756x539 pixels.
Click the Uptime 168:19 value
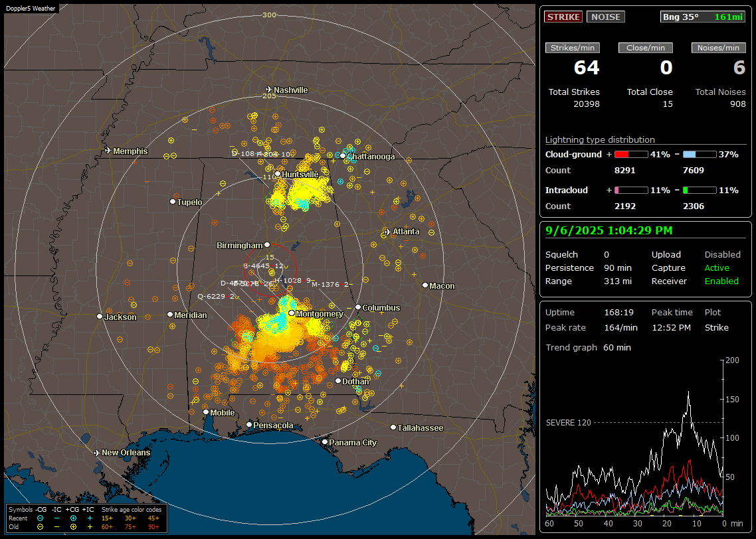(618, 312)
